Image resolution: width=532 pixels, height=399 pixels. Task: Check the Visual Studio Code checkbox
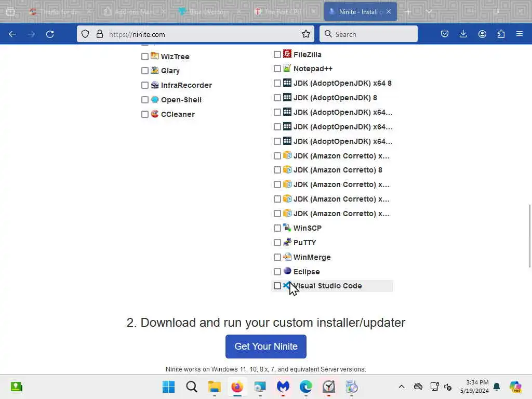277,286
